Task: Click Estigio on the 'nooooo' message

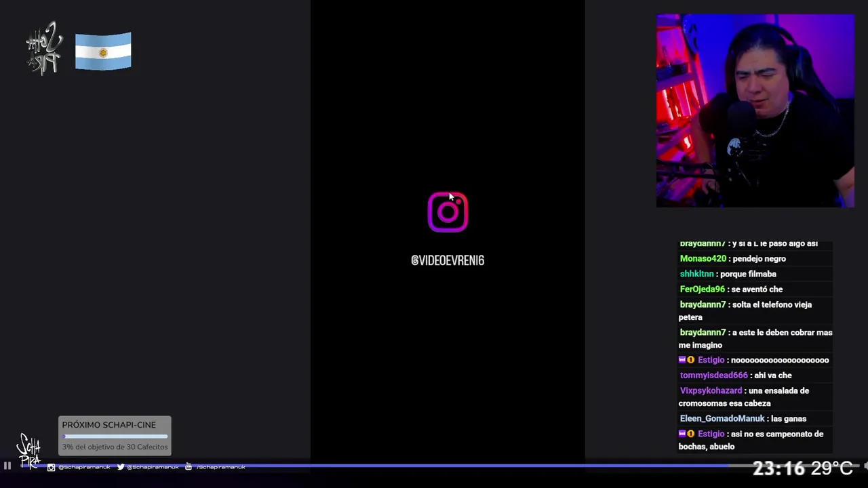Action: point(711,361)
